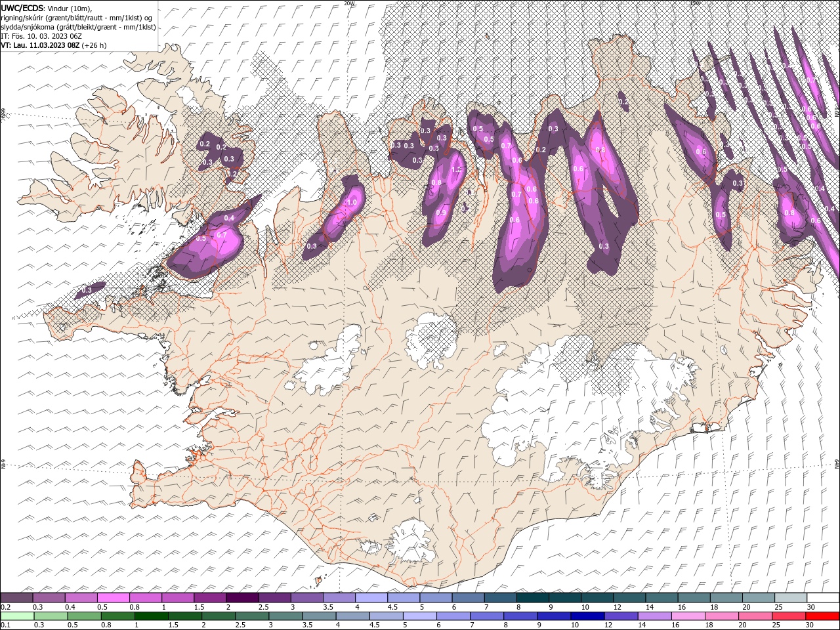Screen dimensions: 840x630
Task: Select pink rain swatch between 18 and 20
Action: coord(721,616)
